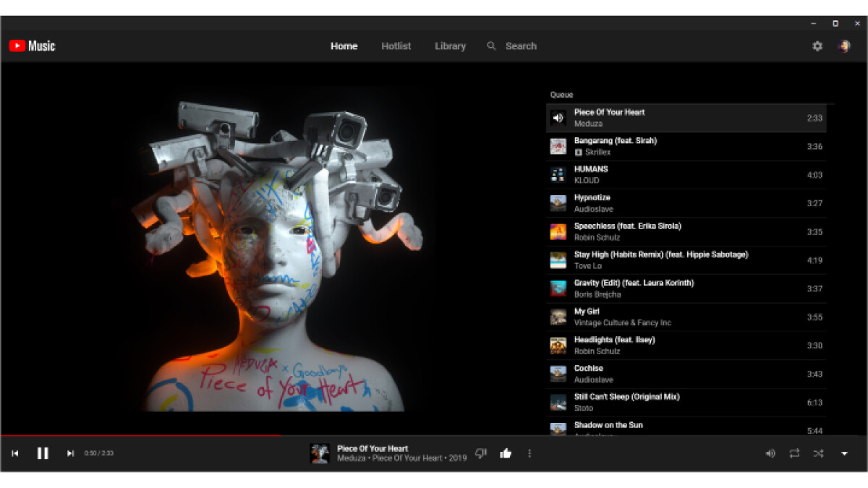This screenshot has width=868, height=488.
Task: Open the Library section
Action: click(449, 46)
